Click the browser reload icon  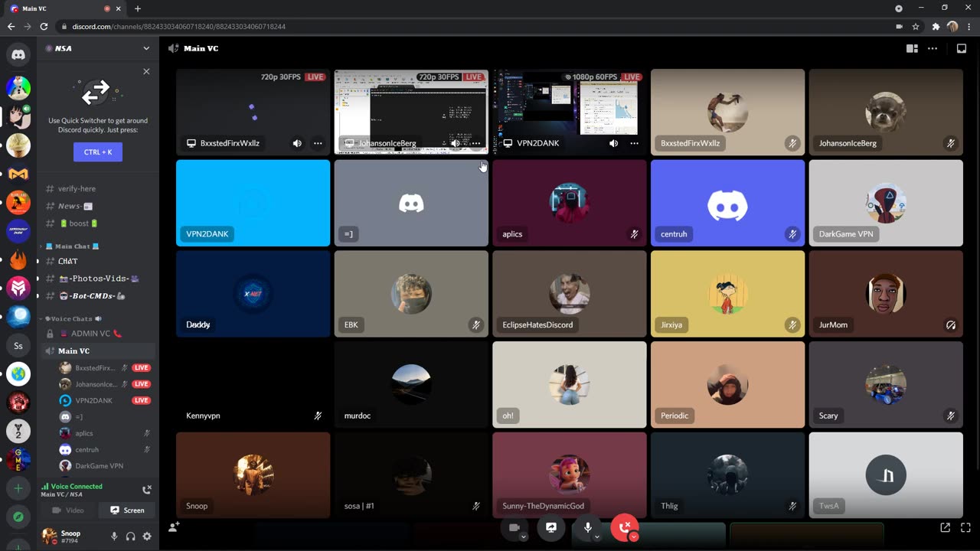pyautogui.click(x=44, y=27)
